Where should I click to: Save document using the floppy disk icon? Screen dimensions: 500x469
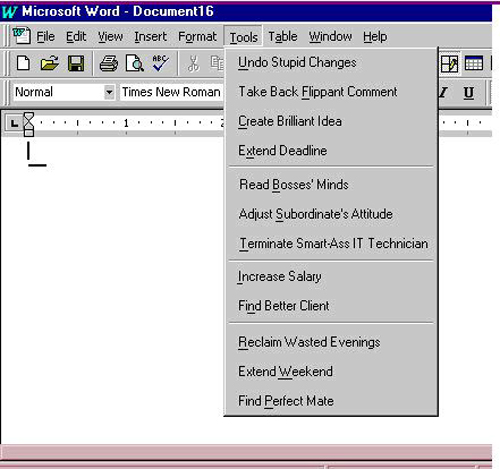tap(76, 63)
